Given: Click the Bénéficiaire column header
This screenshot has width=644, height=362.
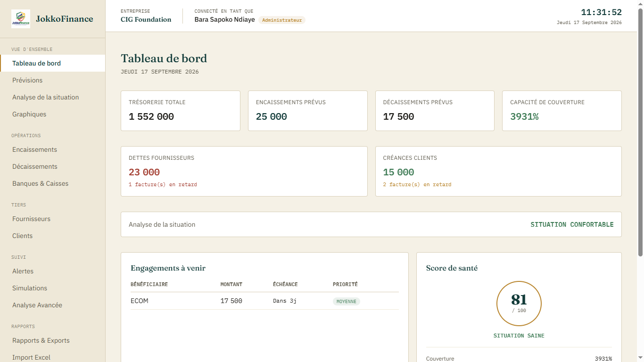Looking at the screenshot, I should pos(149,284).
